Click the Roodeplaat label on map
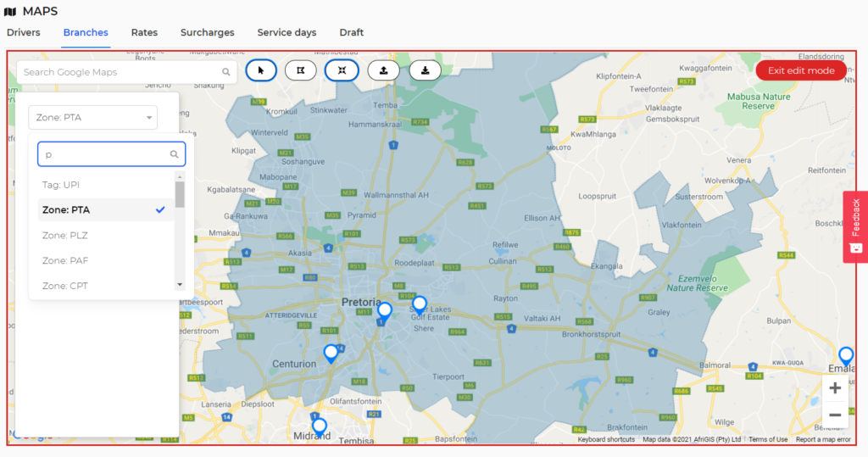The image size is (868, 457). 414,263
